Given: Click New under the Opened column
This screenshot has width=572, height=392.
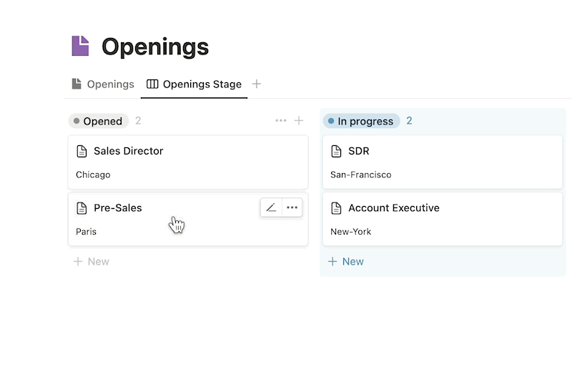Looking at the screenshot, I should click(92, 261).
